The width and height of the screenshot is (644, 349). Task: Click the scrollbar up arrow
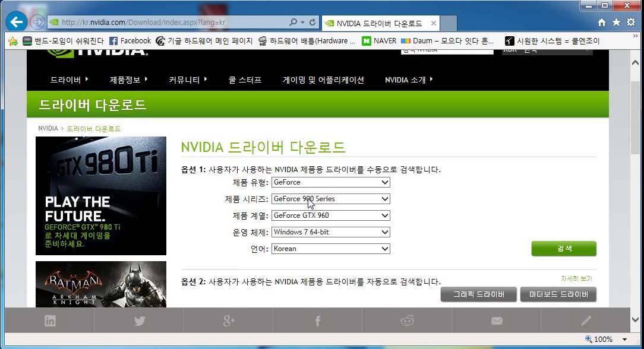pyautogui.click(x=635, y=63)
